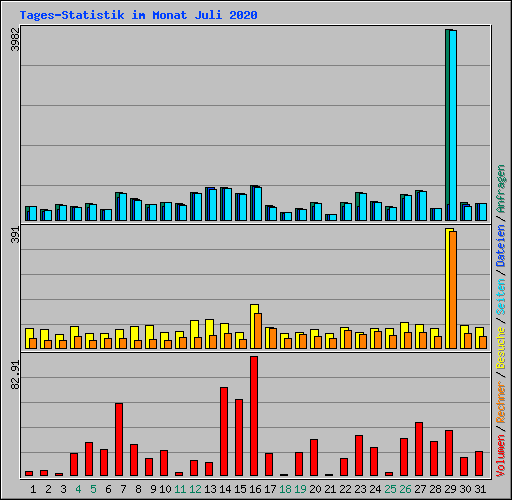Image resolution: width=512 pixels, height=500 pixels.
Task: Click the yellow Besuche bar for day 16
Action: pyautogui.click(x=253, y=326)
